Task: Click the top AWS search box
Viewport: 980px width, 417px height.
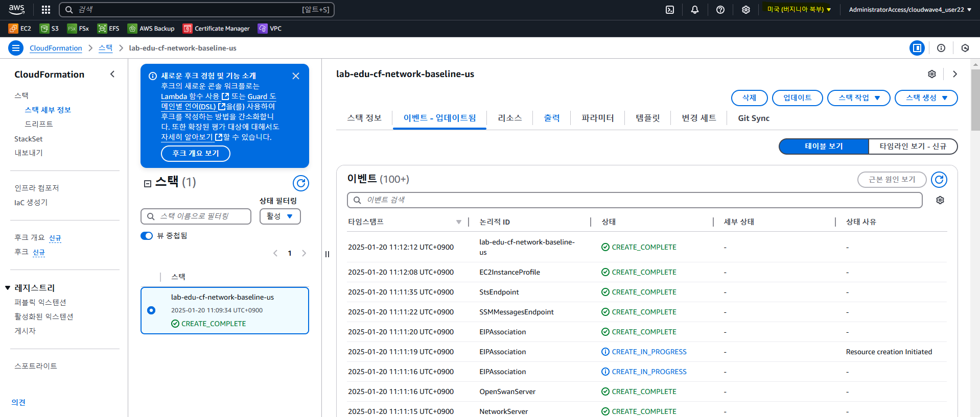Action: click(x=197, y=10)
